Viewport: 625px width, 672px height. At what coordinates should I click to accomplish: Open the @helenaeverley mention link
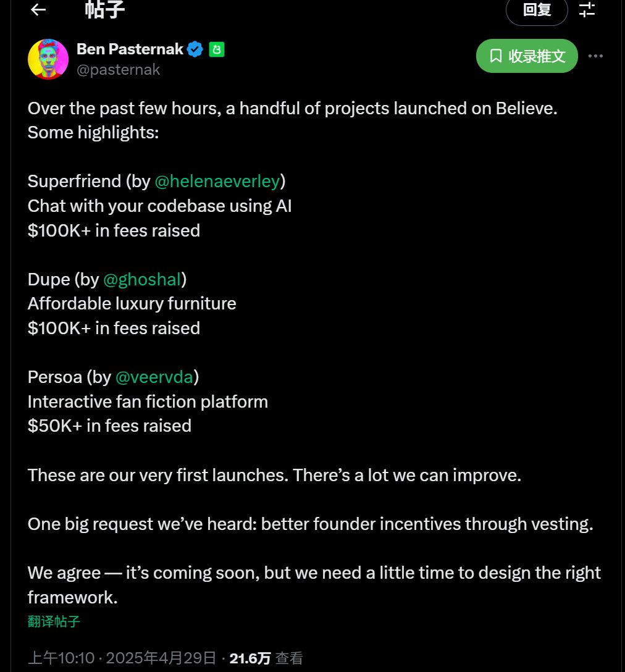pyautogui.click(x=217, y=182)
